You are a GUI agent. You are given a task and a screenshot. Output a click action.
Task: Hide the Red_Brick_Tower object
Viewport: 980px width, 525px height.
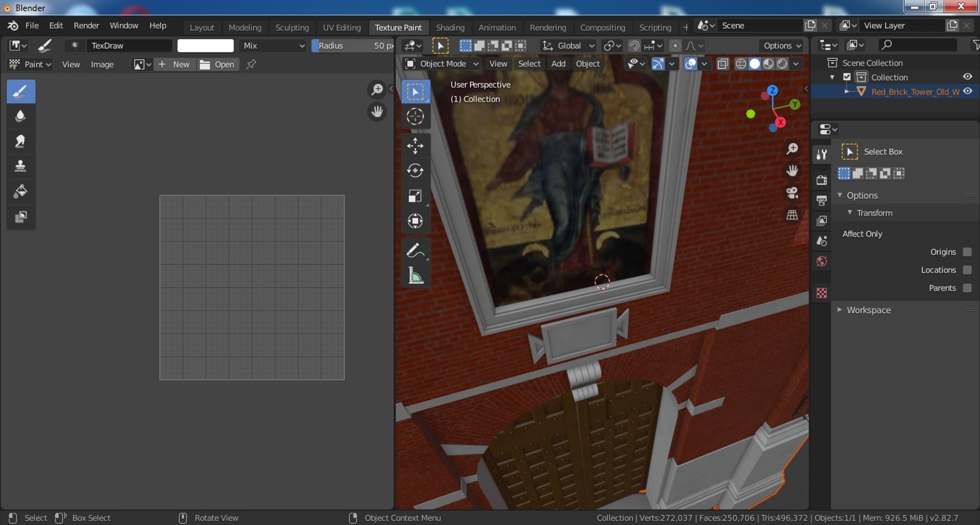pyautogui.click(x=967, y=91)
